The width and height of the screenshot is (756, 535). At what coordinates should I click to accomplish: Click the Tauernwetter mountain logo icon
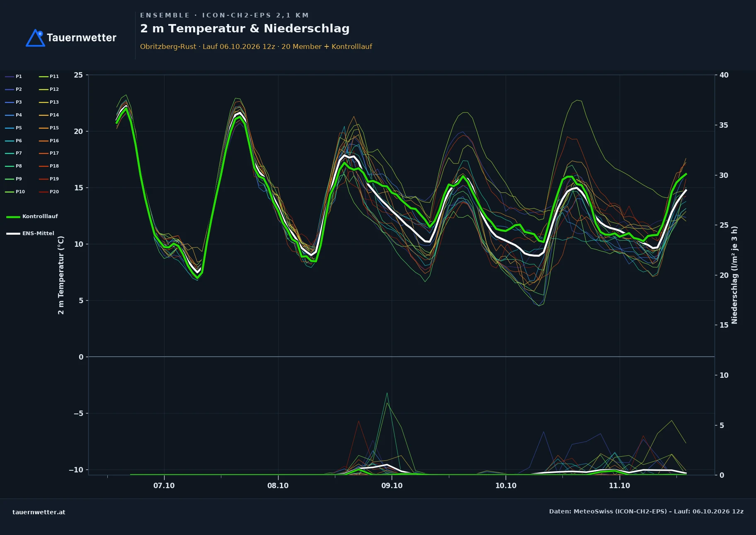(35, 38)
